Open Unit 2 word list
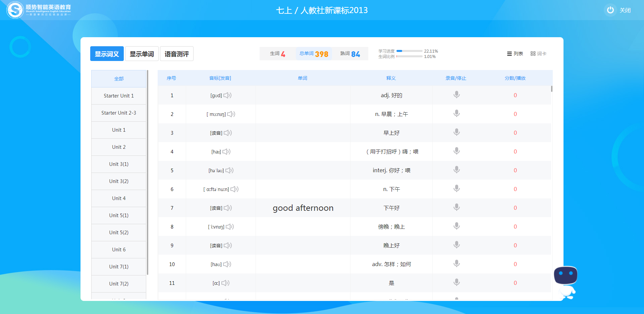The image size is (644, 314). pyautogui.click(x=119, y=147)
